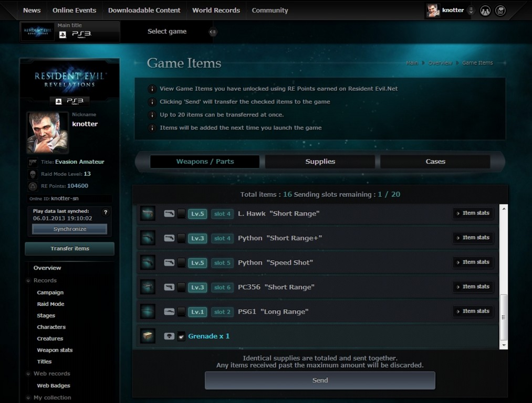Open Item stats for L. Hawk
Image resolution: width=532 pixels, height=403 pixels.
[x=473, y=213]
